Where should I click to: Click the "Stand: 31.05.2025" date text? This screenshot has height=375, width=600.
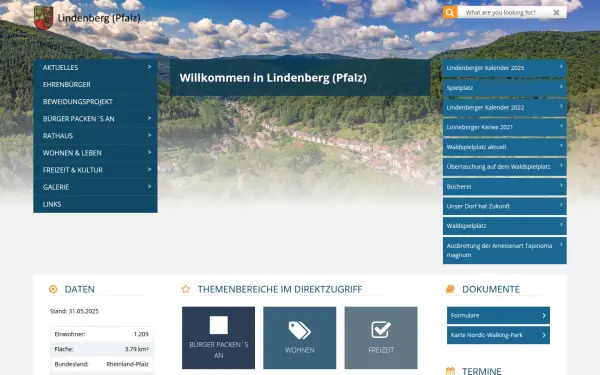click(x=74, y=311)
